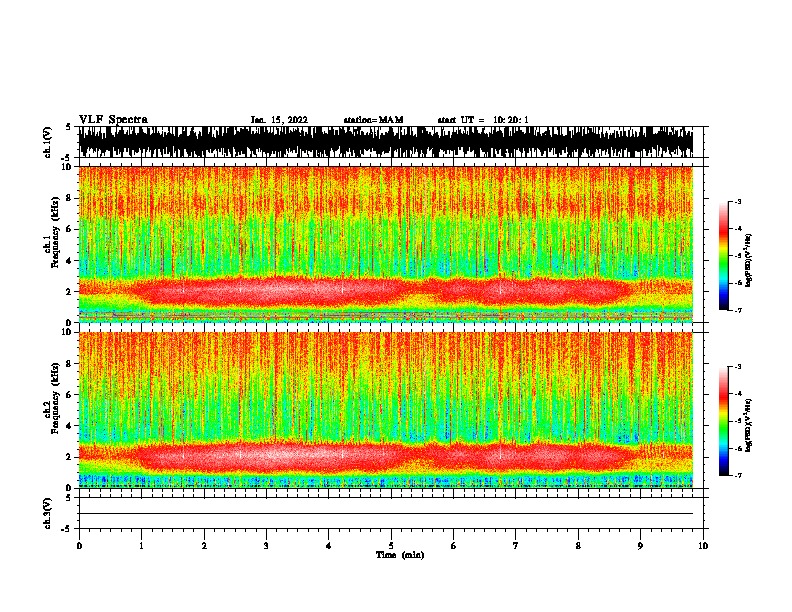Select the date text "Jan. 15, 2022"
792x612 pixels.
click(x=279, y=120)
